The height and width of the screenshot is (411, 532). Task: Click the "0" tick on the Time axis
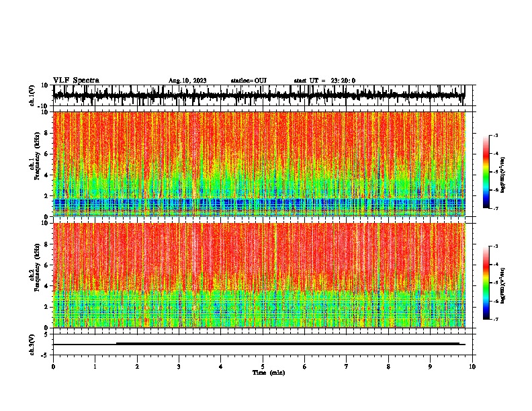(x=53, y=367)
